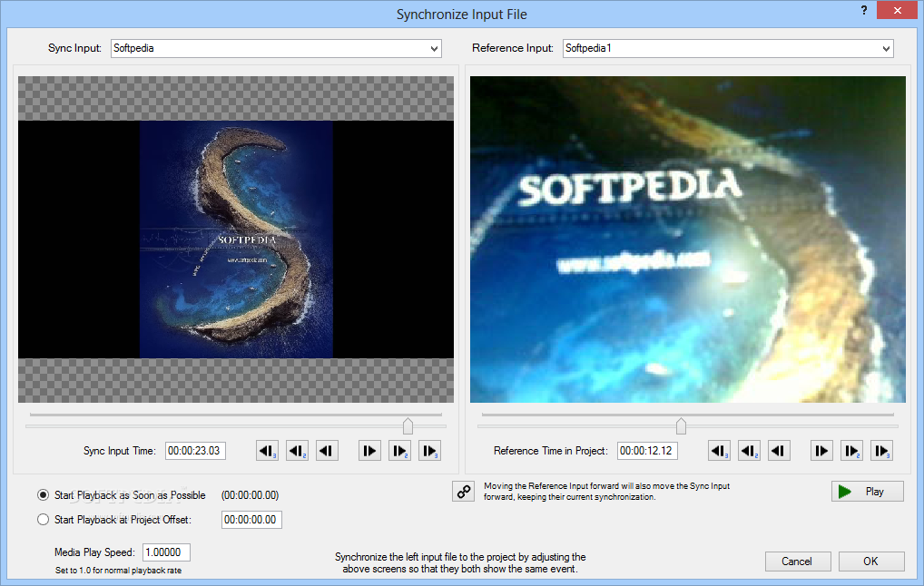Step Sync Input back by medium step 2
The image size is (924, 586).
[298, 451]
